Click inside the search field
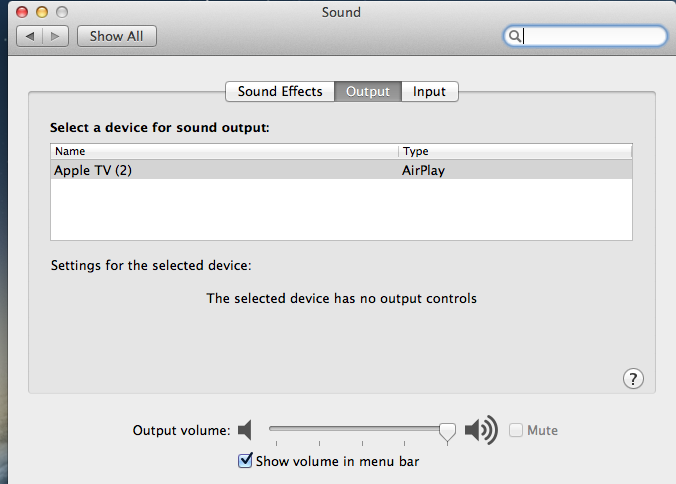The height and width of the screenshot is (484, 676). pos(590,36)
